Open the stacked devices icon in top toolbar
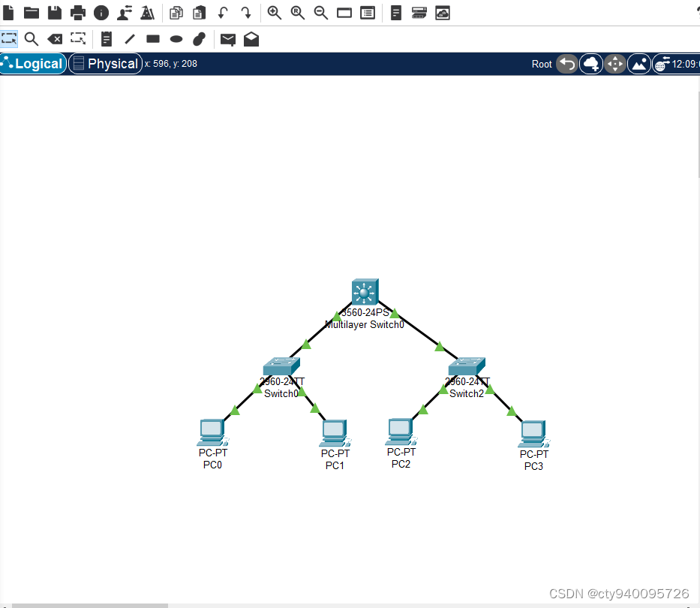 [419, 13]
